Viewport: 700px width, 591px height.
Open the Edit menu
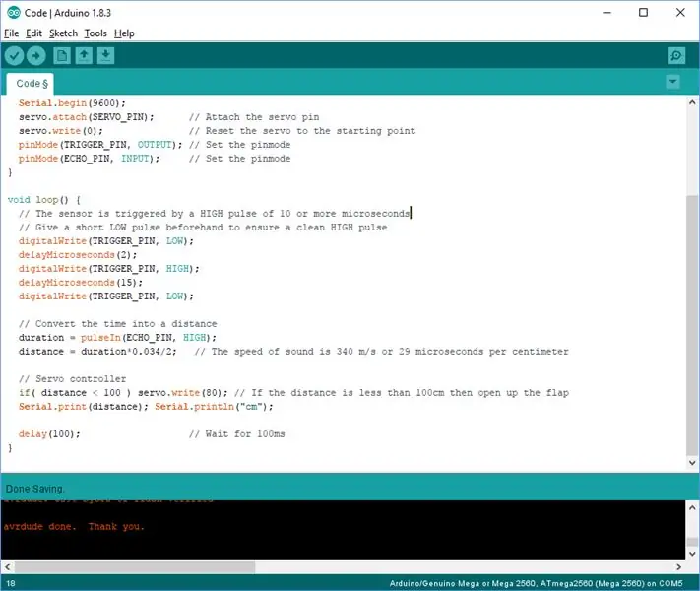click(x=33, y=33)
